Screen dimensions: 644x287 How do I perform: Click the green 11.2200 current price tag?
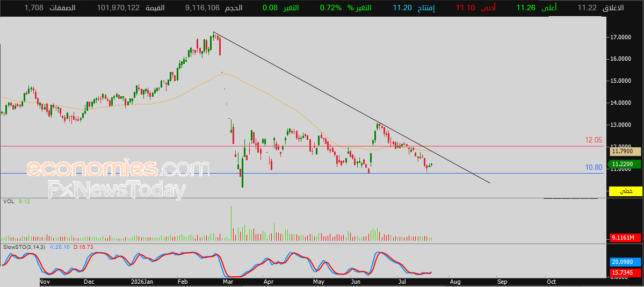(626, 164)
